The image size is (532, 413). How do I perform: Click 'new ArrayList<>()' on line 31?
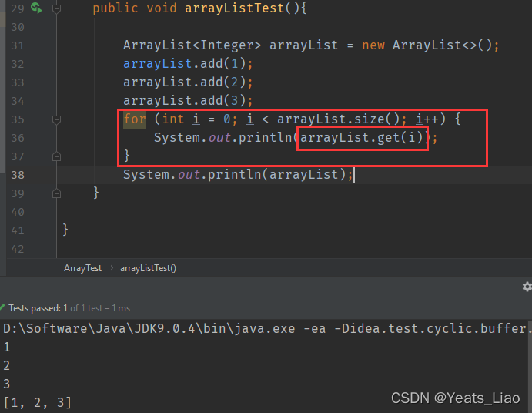pos(430,45)
